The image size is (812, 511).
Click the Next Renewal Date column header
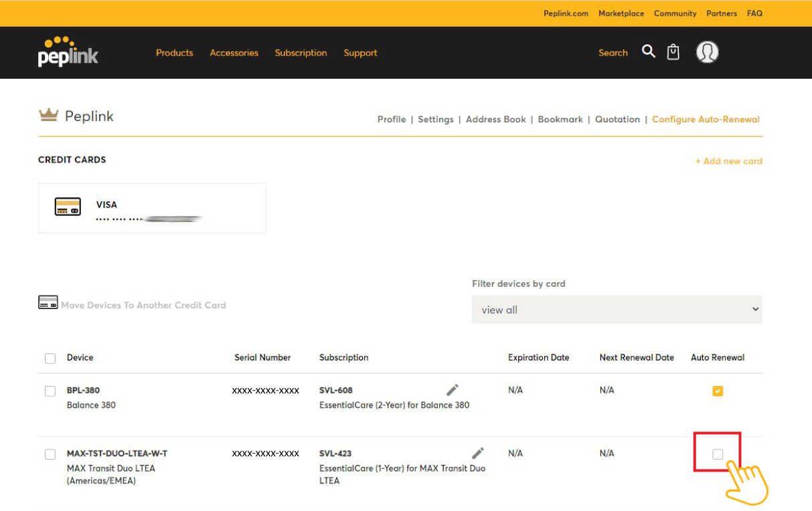point(637,358)
